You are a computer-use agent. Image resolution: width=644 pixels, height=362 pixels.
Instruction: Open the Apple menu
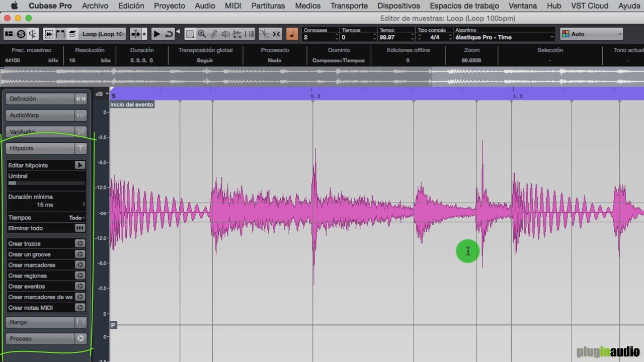pyautogui.click(x=14, y=6)
